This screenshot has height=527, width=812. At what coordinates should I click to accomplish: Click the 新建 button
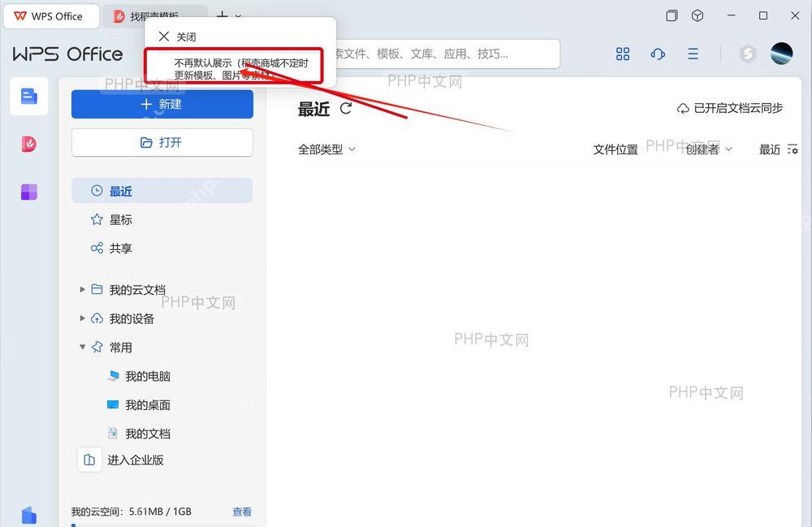pyautogui.click(x=162, y=104)
